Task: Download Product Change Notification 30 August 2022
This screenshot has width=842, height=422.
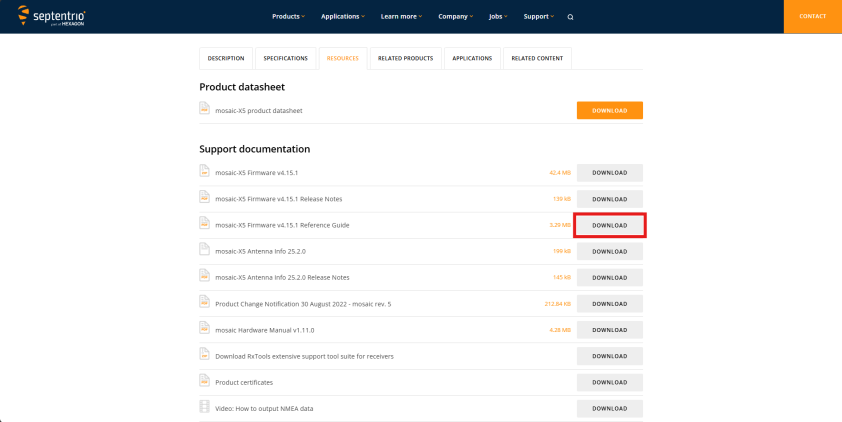Action: [x=609, y=304]
